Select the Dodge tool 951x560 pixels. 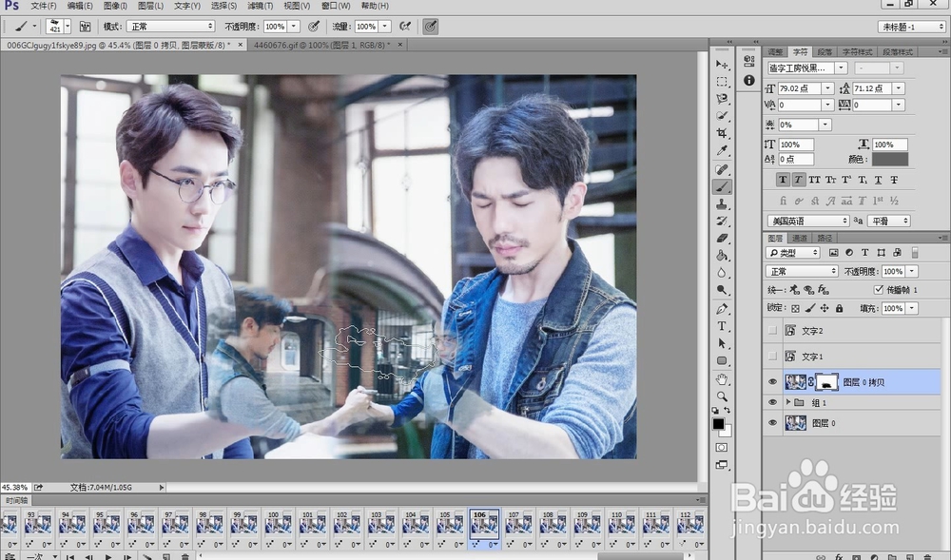[721, 290]
